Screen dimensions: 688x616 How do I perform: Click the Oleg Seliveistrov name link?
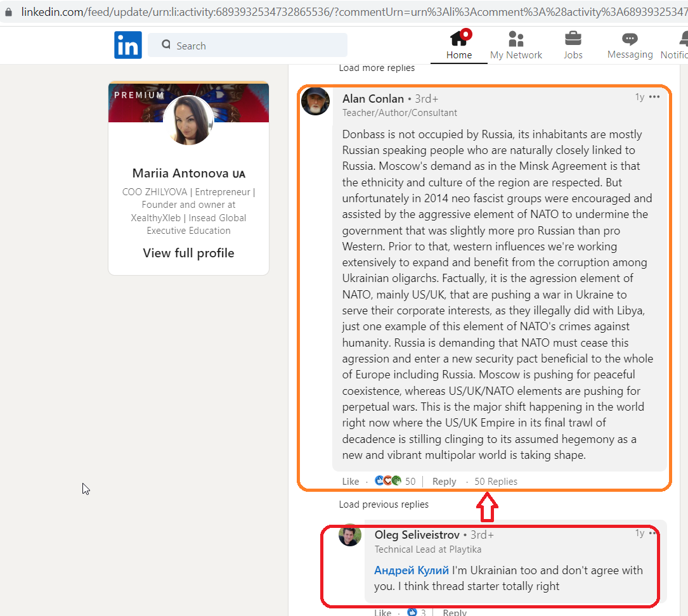click(417, 535)
